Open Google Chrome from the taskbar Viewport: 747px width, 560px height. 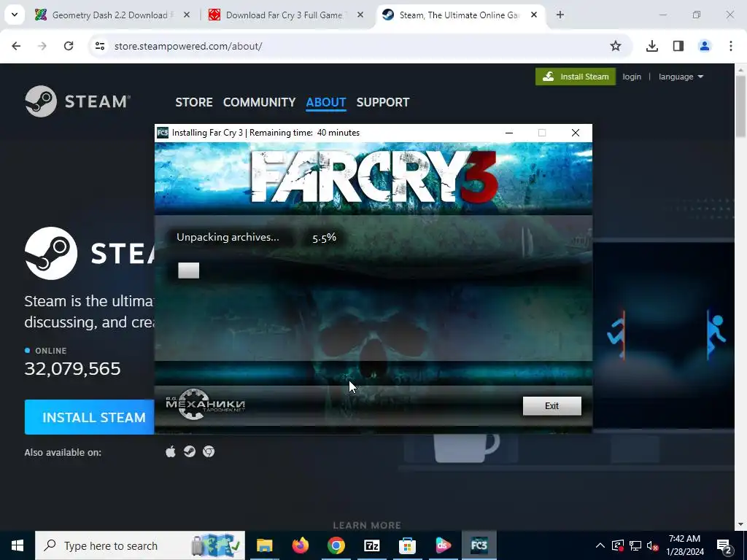click(336, 545)
